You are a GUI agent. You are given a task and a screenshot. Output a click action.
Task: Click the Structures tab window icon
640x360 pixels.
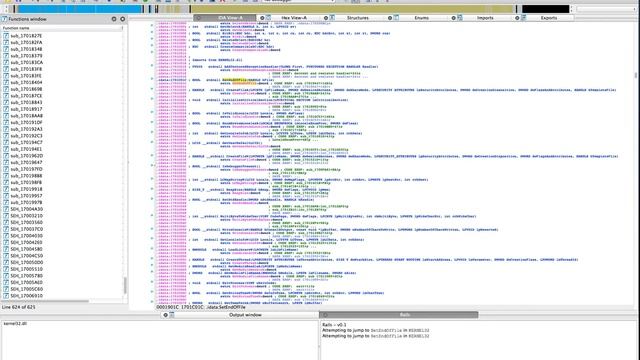pyautogui.click(x=332, y=18)
